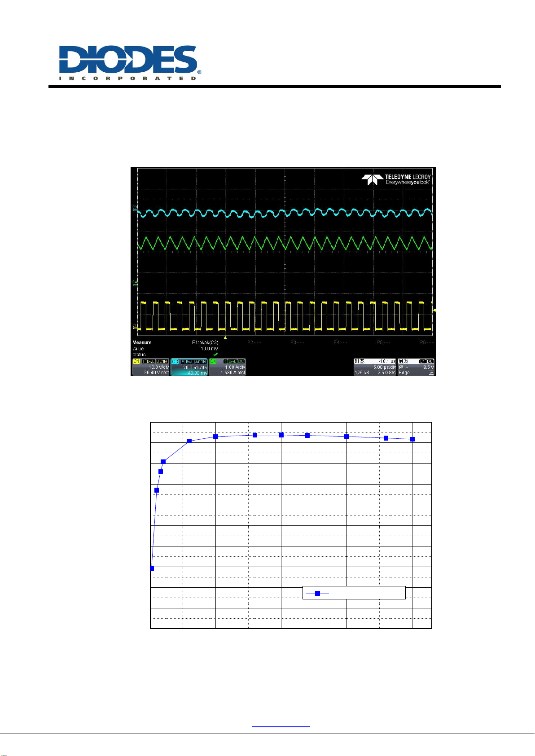Click the chart legend box

click(354, 593)
